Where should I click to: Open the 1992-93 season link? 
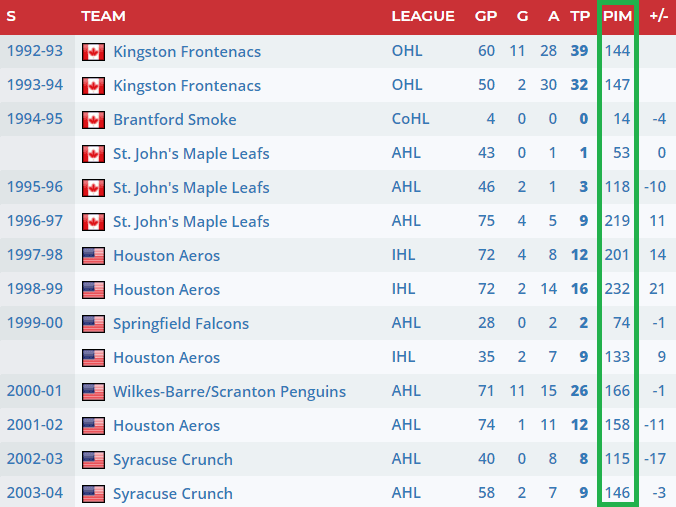(x=35, y=52)
